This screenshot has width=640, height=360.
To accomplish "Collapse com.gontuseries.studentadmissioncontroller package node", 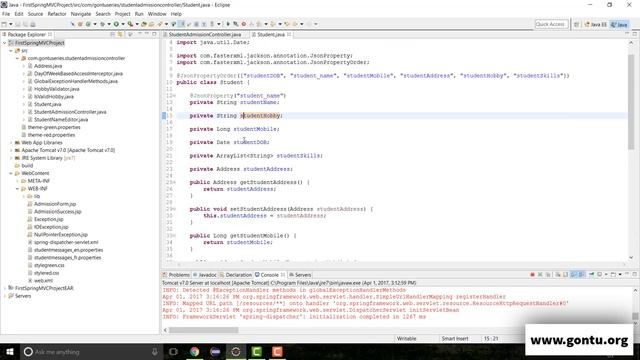I will tap(18, 58).
